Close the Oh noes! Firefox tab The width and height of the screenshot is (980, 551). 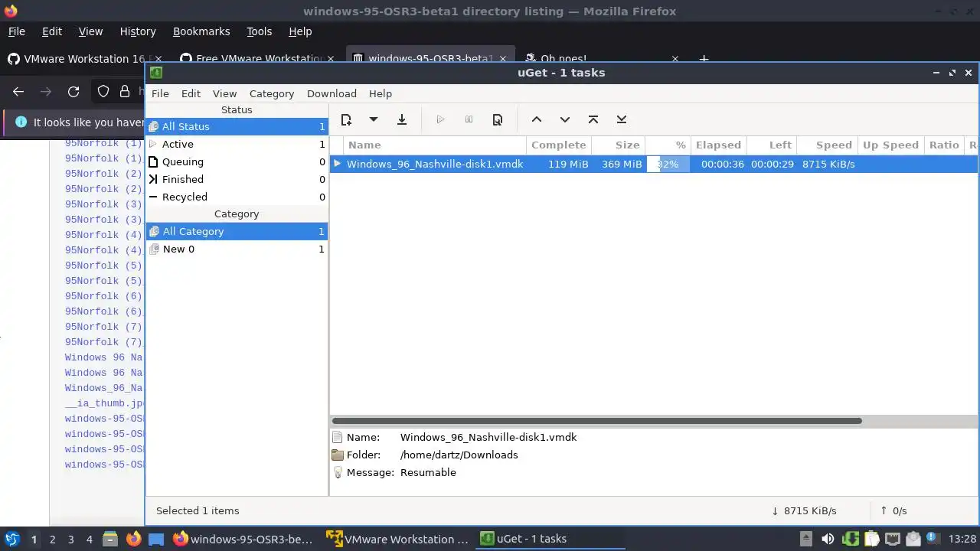tap(675, 58)
